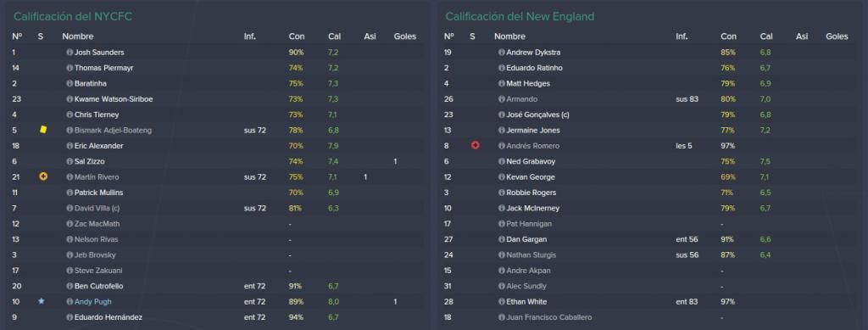Open Andy Pugh's player profile
The image size is (868, 330).
pos(93,302)
